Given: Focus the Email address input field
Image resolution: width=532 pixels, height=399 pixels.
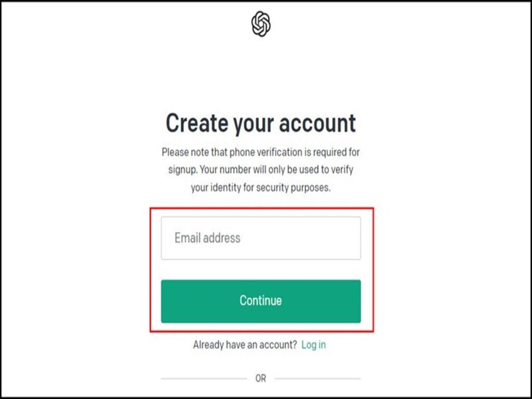Looking at the screenshot, I should click(261, 238).
